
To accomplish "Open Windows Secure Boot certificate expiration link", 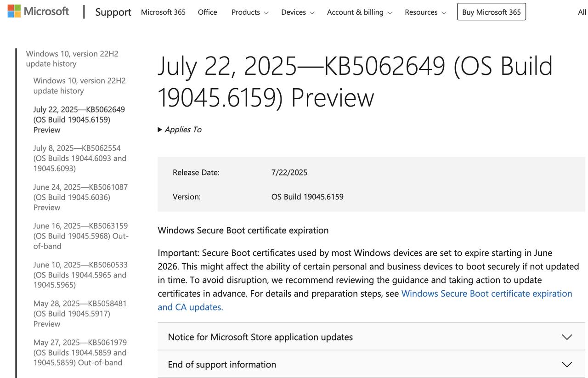I will pos(487,293).
